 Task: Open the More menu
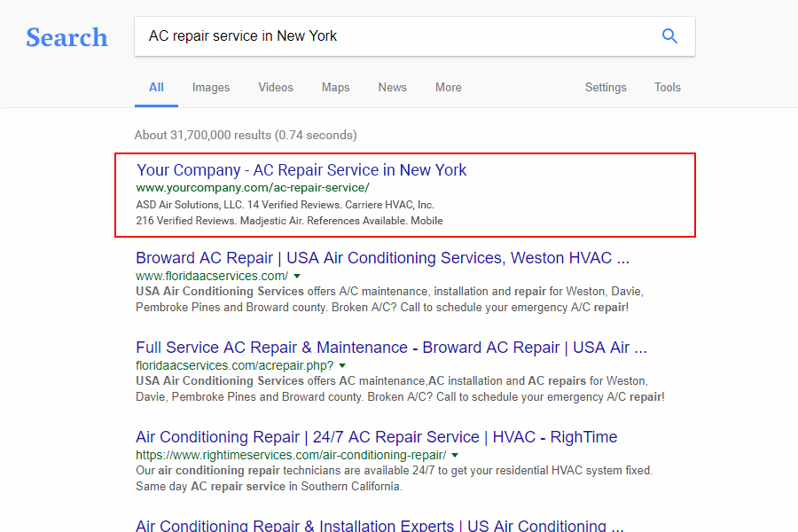point(448,87)
